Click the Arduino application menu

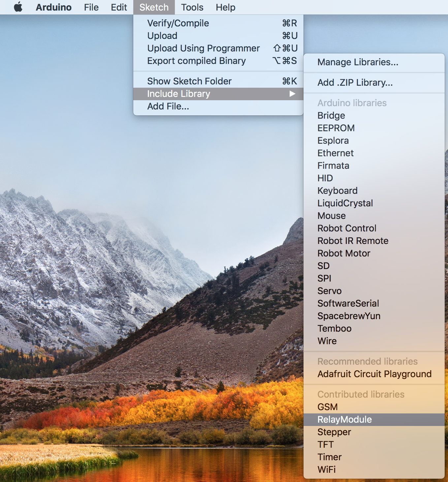coord(53,7)
